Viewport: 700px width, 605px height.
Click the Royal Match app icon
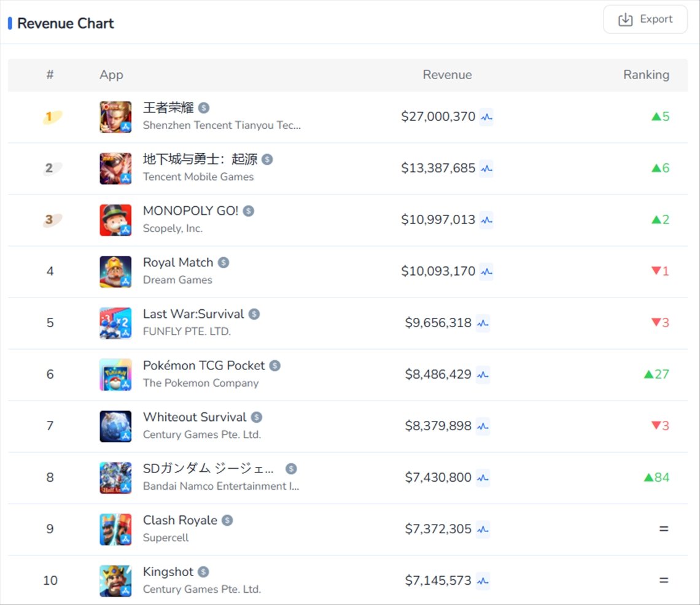[115, 271]
